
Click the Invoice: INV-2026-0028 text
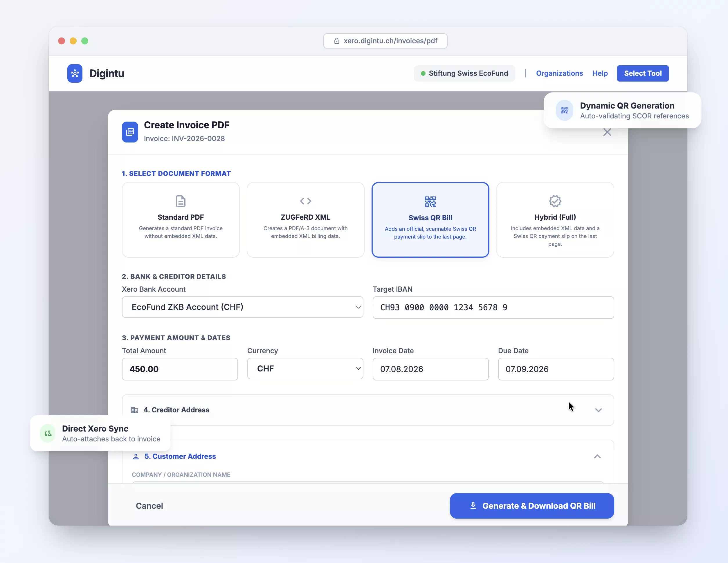[184, 138]
